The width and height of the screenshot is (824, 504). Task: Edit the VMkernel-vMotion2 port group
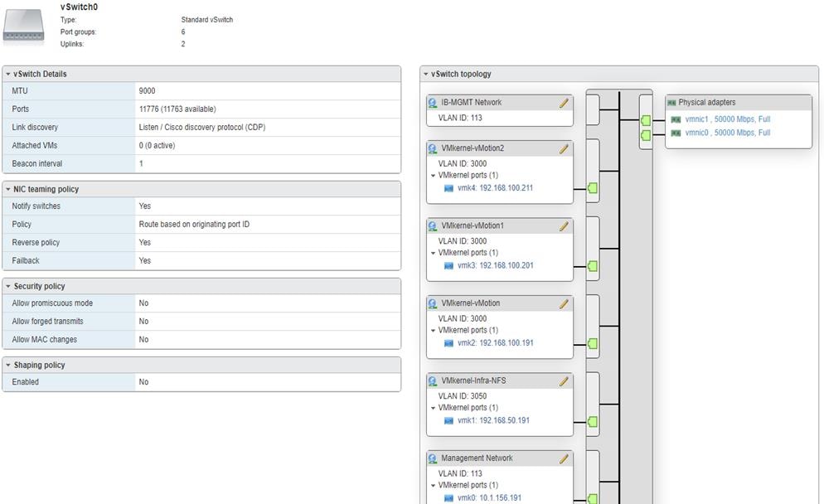tap(564, 148)
